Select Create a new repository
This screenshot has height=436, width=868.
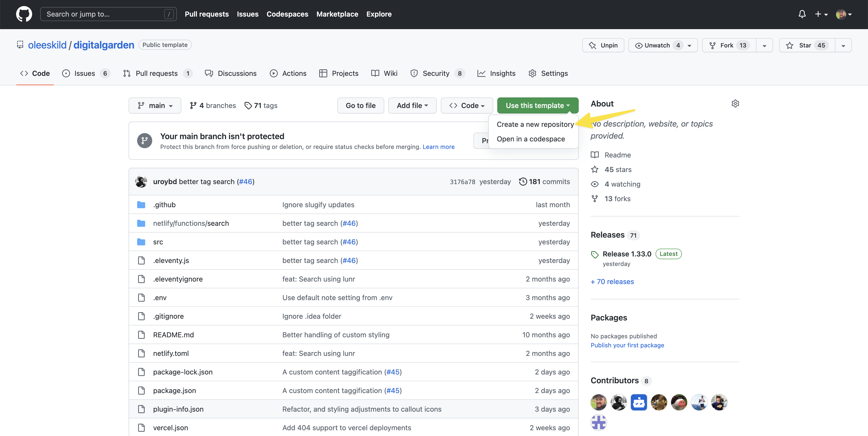pos(534,124)
